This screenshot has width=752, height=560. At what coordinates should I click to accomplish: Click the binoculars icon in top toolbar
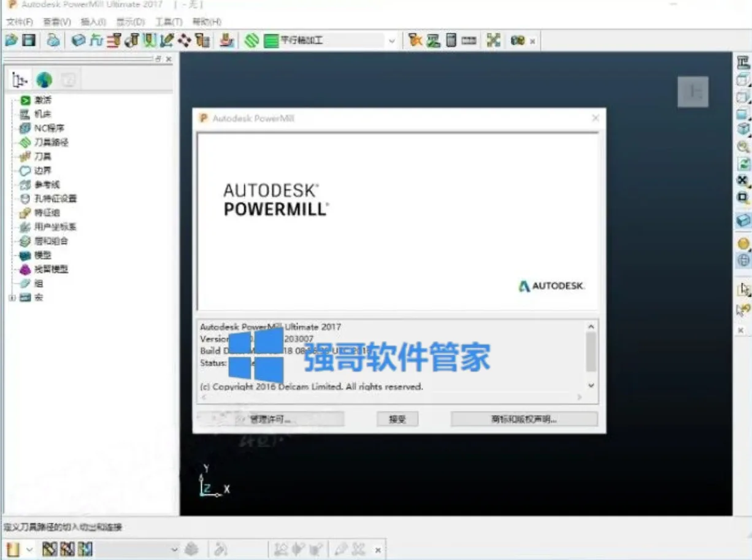pos(518,40)
